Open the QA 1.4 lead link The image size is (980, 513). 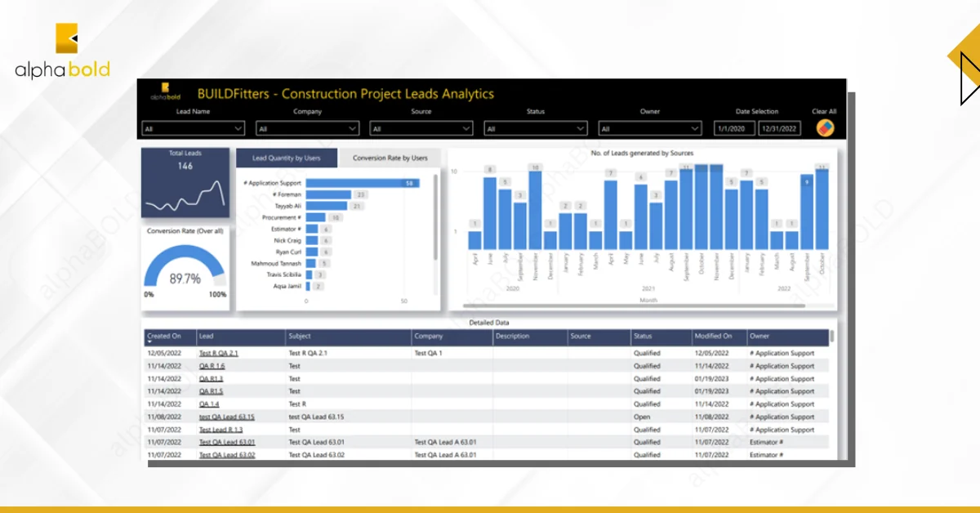[x=209, y=404]
